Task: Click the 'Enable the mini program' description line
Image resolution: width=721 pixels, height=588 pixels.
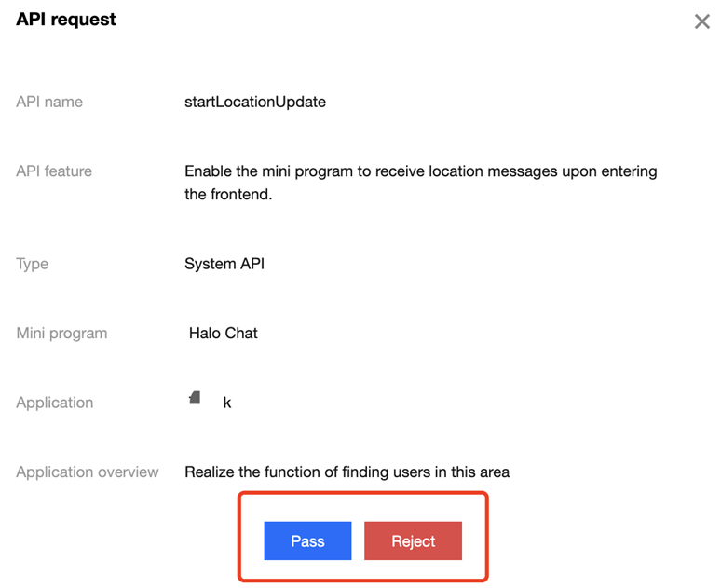Action: click(420, 171)
